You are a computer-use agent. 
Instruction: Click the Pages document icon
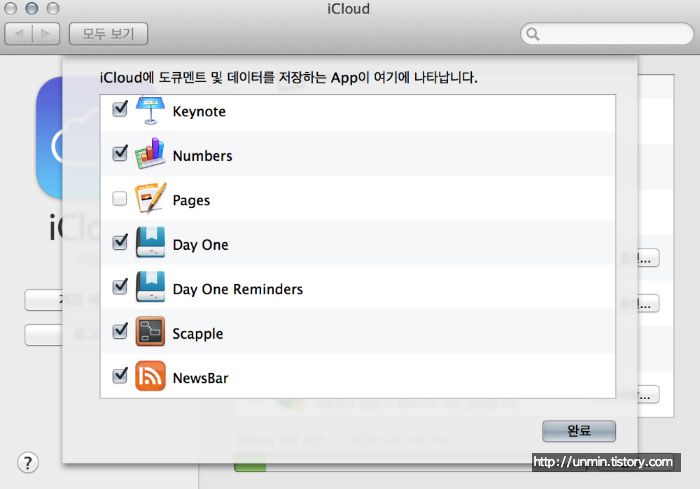coord(150,198)
